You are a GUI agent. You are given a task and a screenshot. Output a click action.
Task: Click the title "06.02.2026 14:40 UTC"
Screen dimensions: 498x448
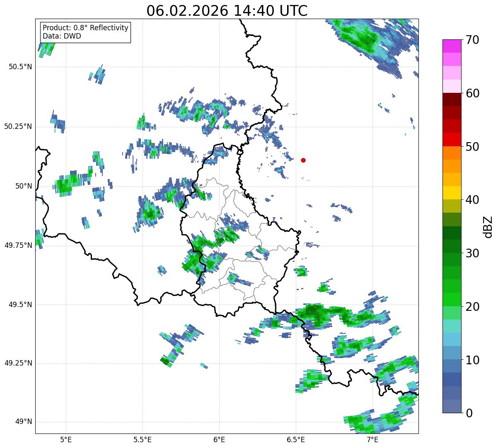[x=227, y=11]
